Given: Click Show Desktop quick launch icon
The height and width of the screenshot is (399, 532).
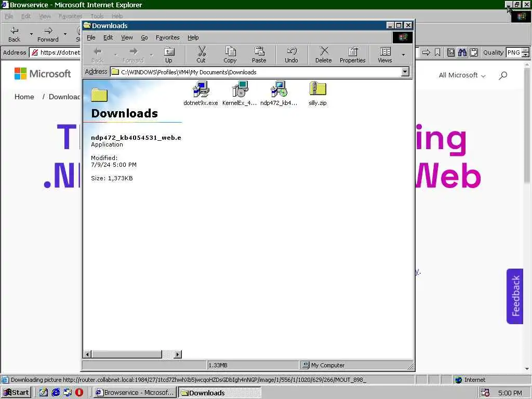Looking at the screenshot, I should point(44,392).
